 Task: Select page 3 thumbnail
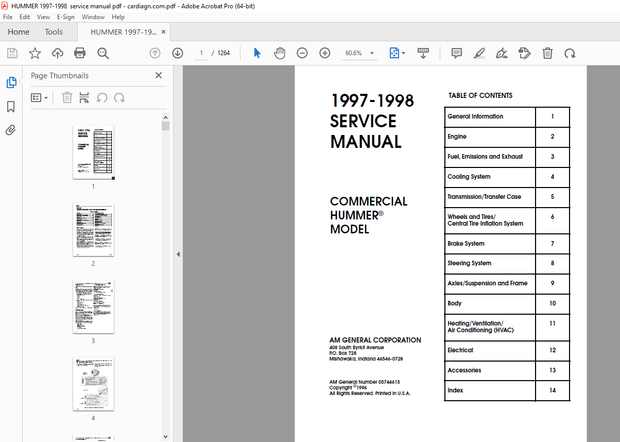[x=93, y=307]
